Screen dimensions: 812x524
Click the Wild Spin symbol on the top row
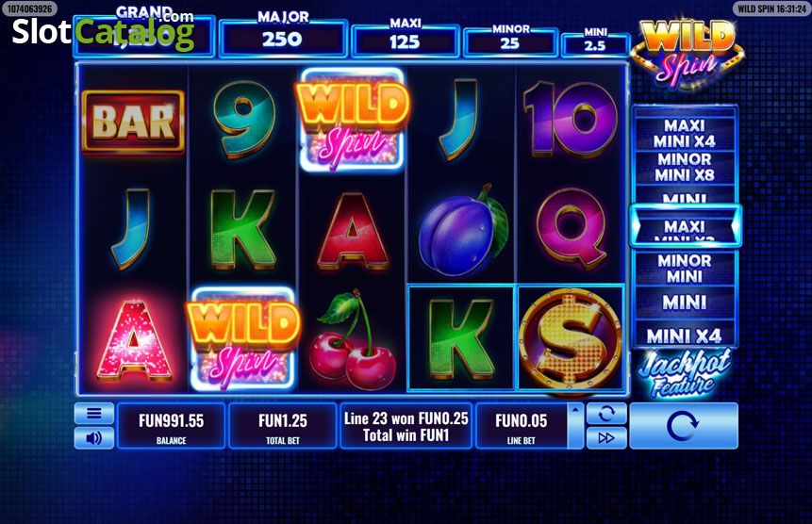[x=352, y=121]
